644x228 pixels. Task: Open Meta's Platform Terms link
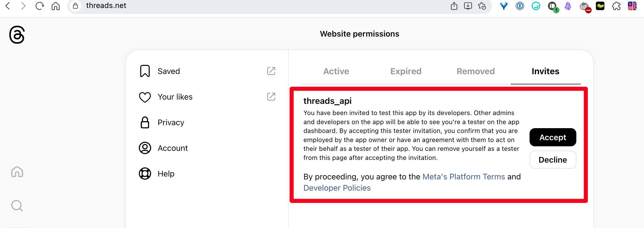pyautogui.click(x=464, y=177)
